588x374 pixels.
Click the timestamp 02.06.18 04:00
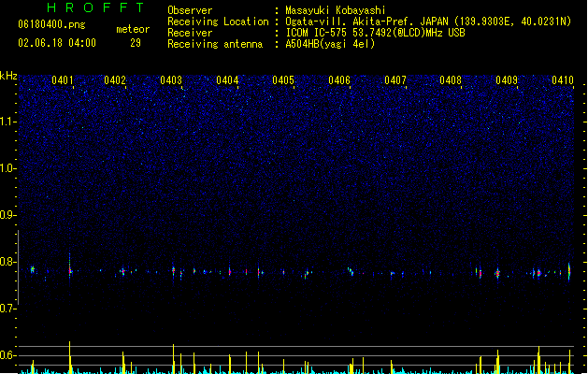(x=57, y=43)
